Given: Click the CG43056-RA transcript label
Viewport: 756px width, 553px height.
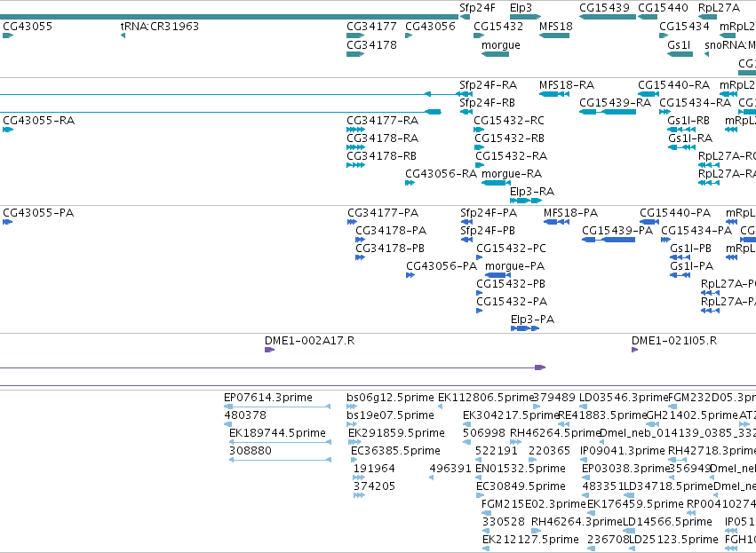Looking at the screenshot, I should (x=441, y=174).
